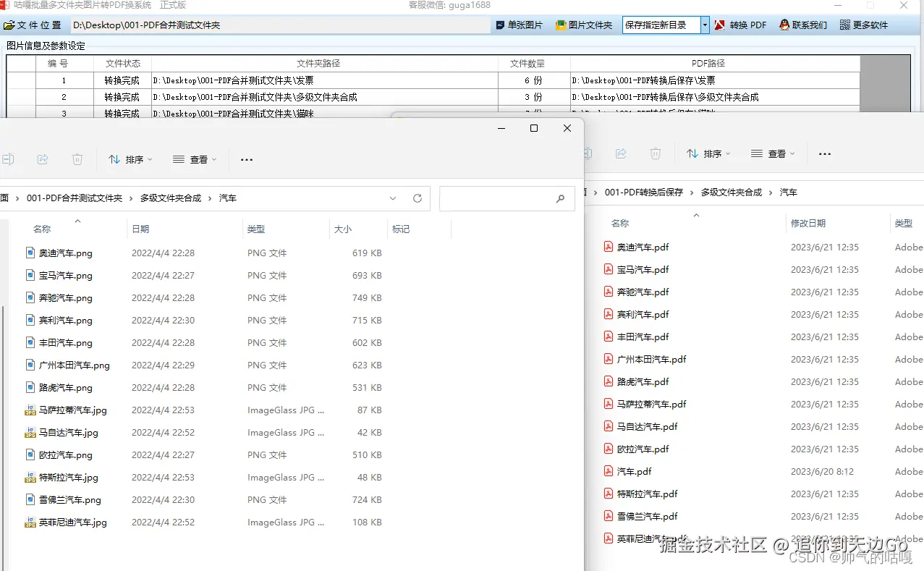
Task: Select the 丰田汽车.png file icon
Action: click(30, 342)
